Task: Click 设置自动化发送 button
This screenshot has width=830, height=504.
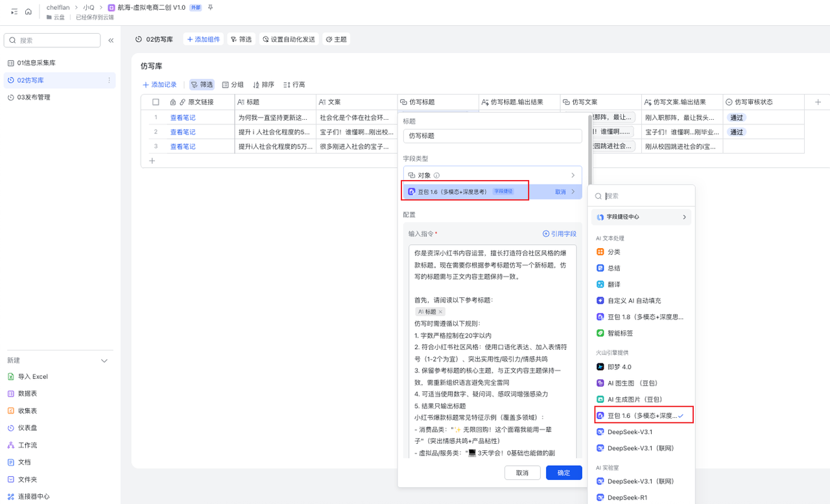Action: tap(289, 40)
